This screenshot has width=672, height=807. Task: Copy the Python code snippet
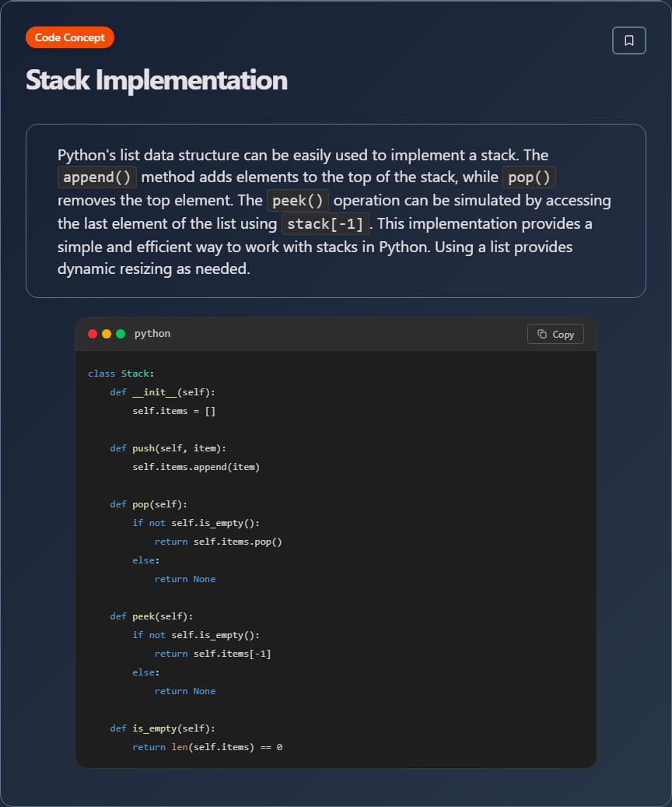tap(555, 334)
